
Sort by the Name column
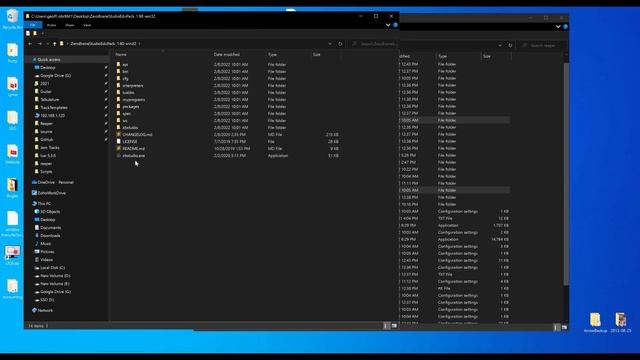[121, 54]
